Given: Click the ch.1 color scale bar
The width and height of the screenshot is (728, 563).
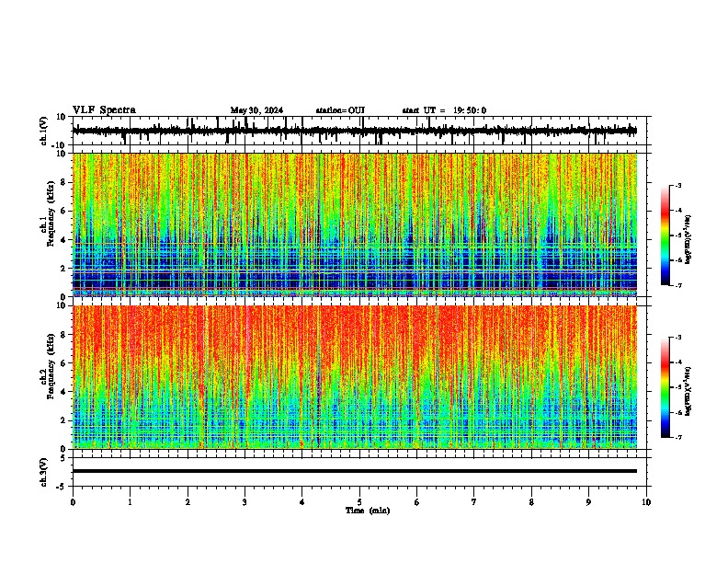Looking at the screenshot, I should (x=665, y=236).
